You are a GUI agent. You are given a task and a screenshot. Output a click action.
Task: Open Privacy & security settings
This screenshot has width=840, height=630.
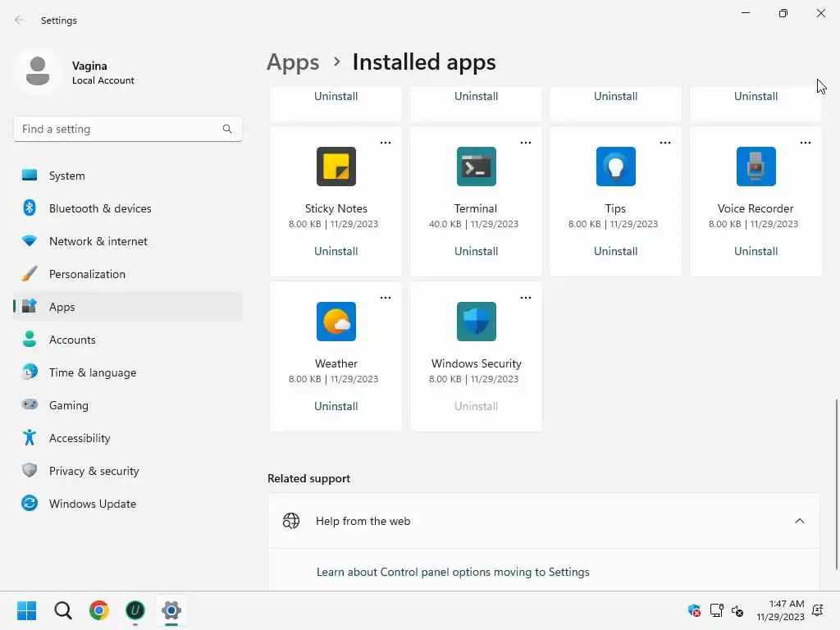coord(127,471)
